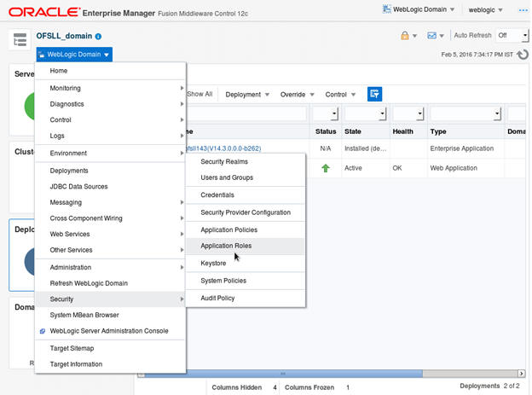Choose Security Realms from submenu
532x395 pixels.
click(x=246, y=161)
